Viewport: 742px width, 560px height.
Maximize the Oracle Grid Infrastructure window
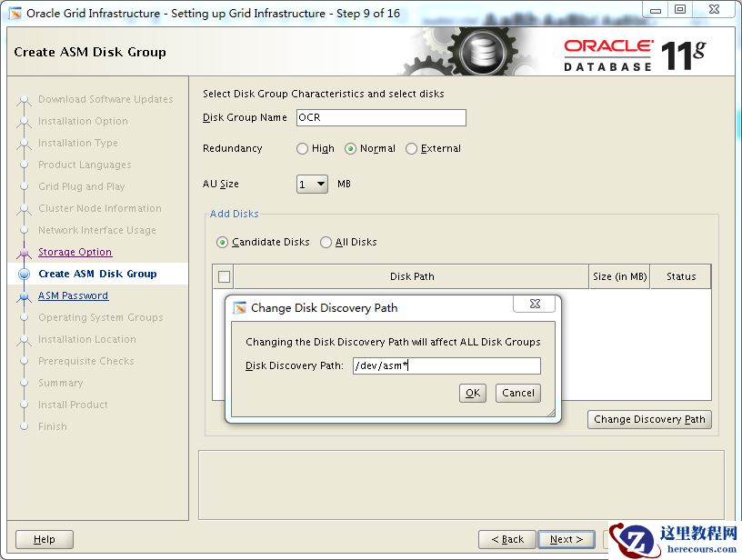tap(680, 9)
